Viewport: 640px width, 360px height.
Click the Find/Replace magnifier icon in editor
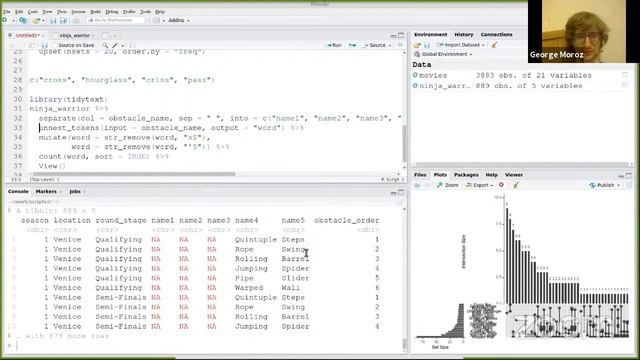pos(105,45)
